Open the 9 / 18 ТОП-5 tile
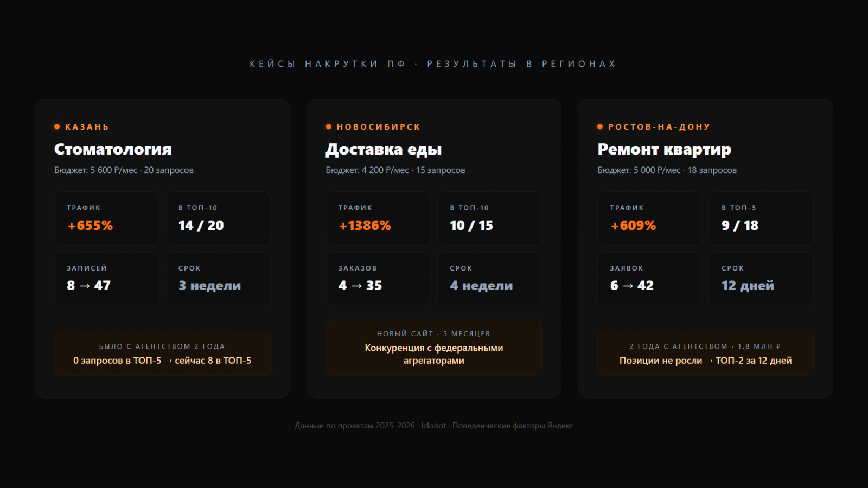The height and width of the screenshot is (488, 868). [x=761, y=218]
